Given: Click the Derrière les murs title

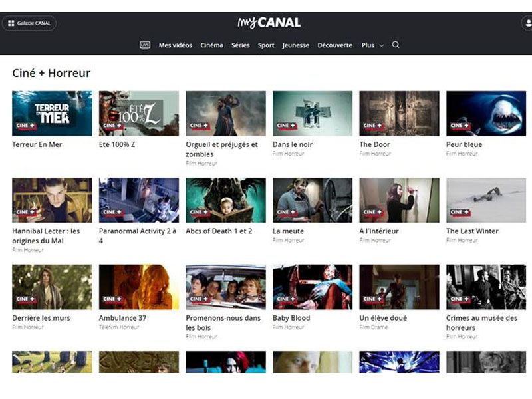Looking at the screenshot, I should [41, 319].
